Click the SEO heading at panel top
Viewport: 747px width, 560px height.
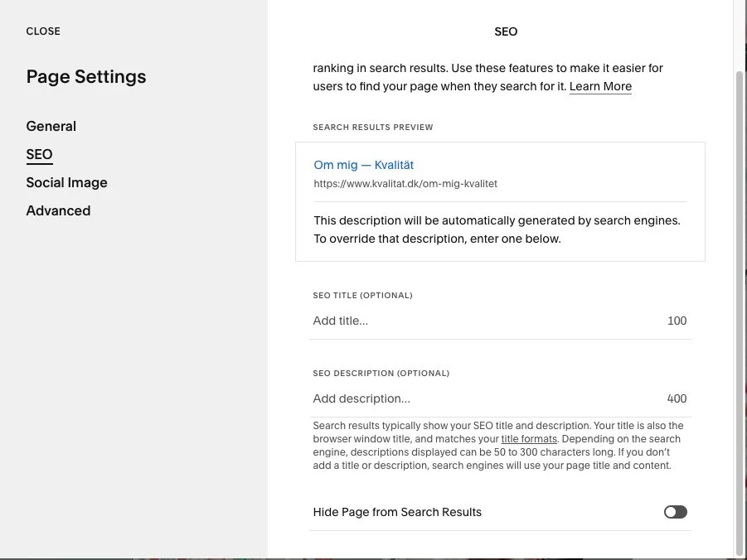click(x=506, y=31)
